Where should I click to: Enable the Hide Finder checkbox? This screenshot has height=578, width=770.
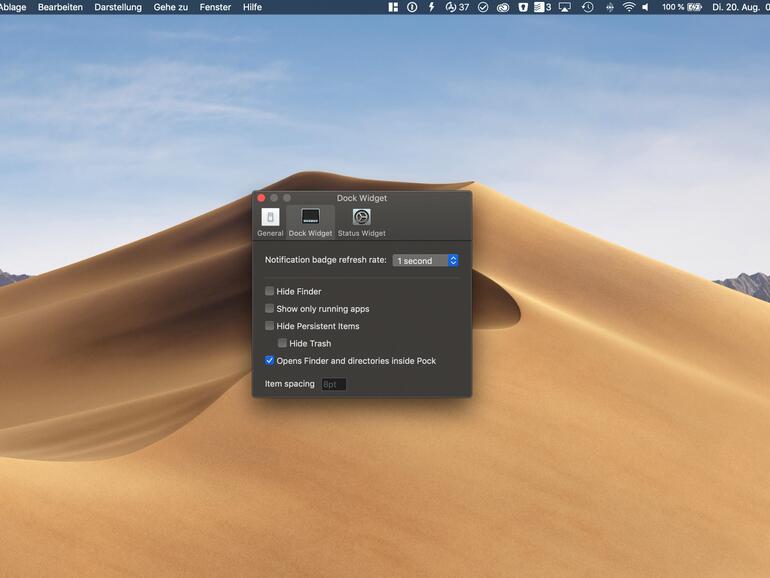point(270,292)
